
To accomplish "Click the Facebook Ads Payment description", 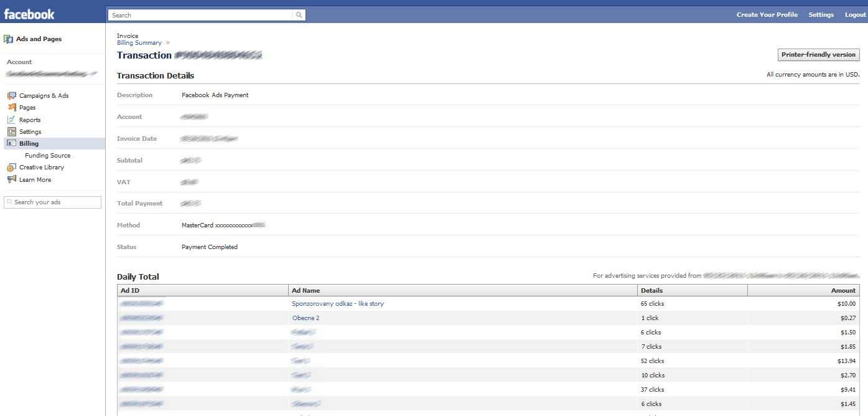I will click(x=215, y=95).
